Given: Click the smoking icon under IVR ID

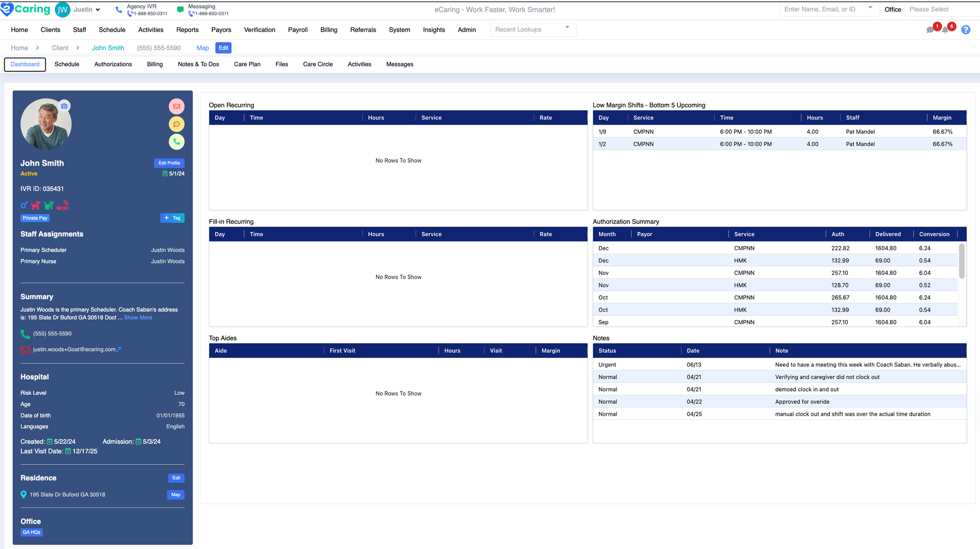Looking at the screenshot, I should tap(63, 205).
